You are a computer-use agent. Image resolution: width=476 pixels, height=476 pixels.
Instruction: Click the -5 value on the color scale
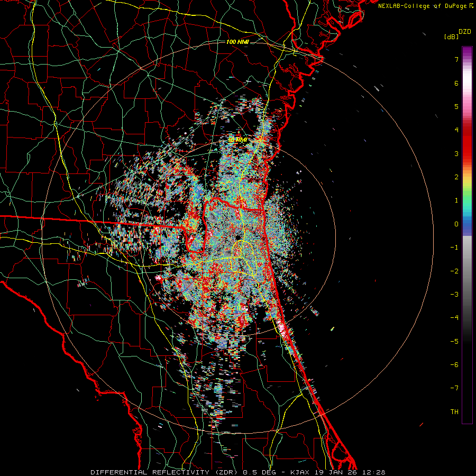click(454, 342)
